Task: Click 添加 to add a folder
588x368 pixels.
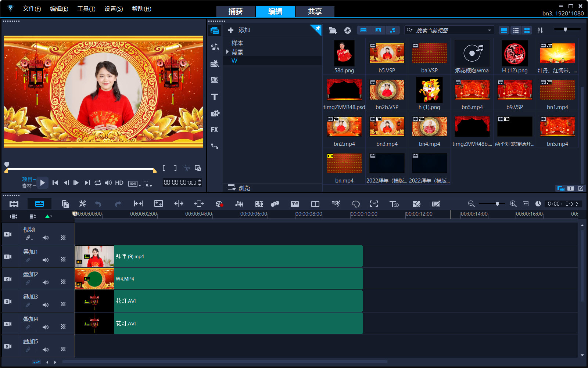Action: 239,30
